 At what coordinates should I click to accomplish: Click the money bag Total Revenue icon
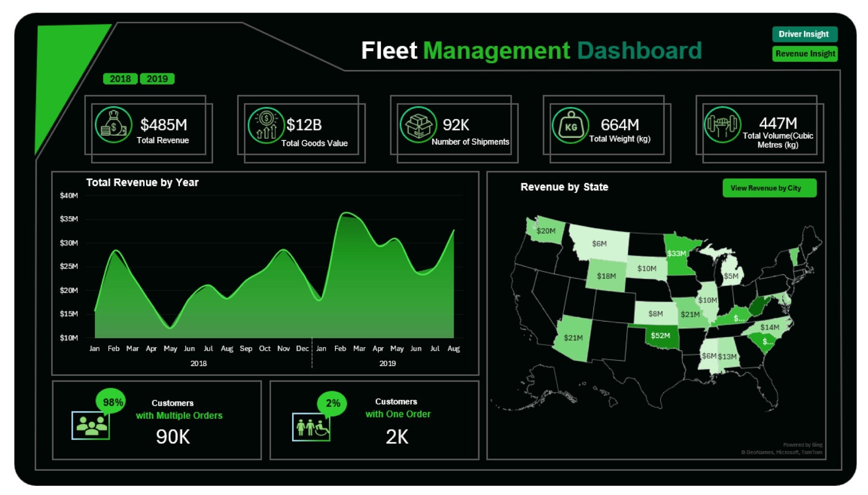point(113,125)
